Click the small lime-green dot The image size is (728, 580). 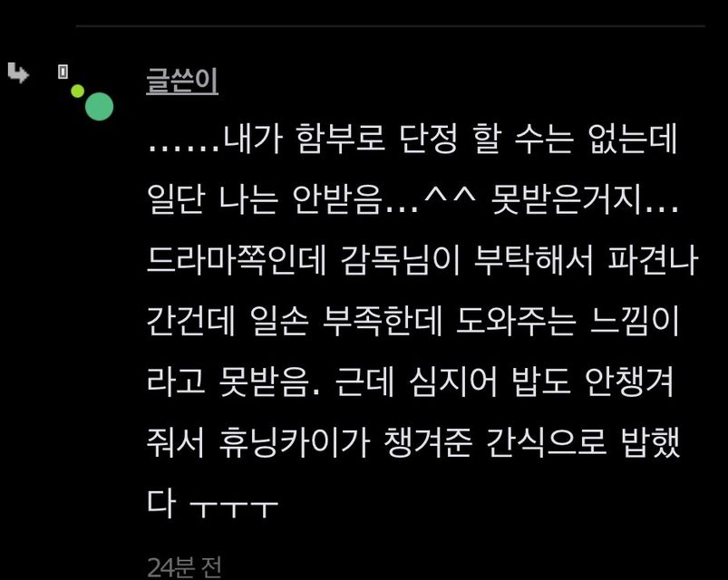[78, 91]
